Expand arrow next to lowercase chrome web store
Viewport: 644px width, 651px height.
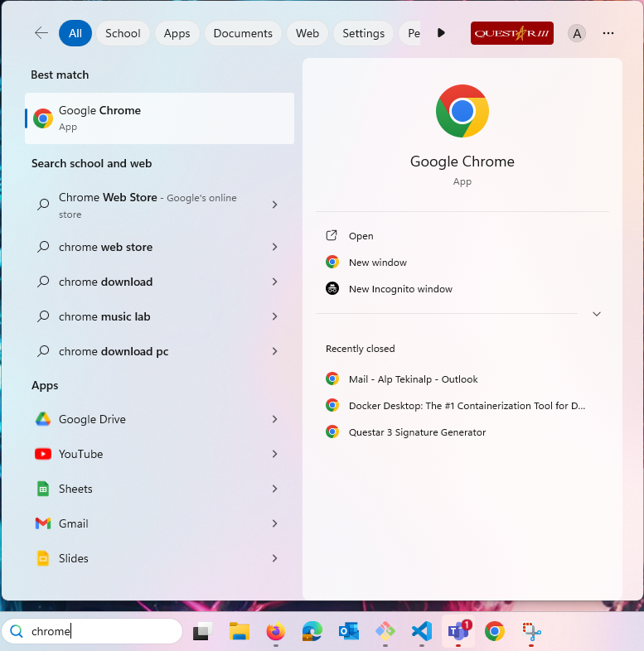coord(274,247)
